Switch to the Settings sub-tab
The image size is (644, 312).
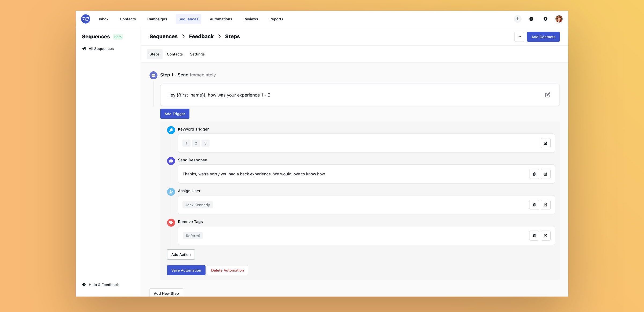click(197, 54)
